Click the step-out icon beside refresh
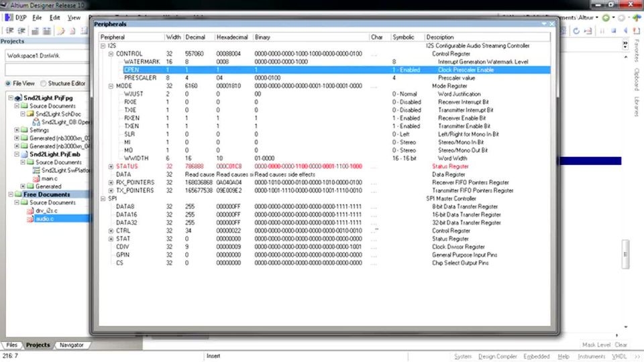Image resolution: width=644 pixels, height=362 pixels. [x=588, y=31]
